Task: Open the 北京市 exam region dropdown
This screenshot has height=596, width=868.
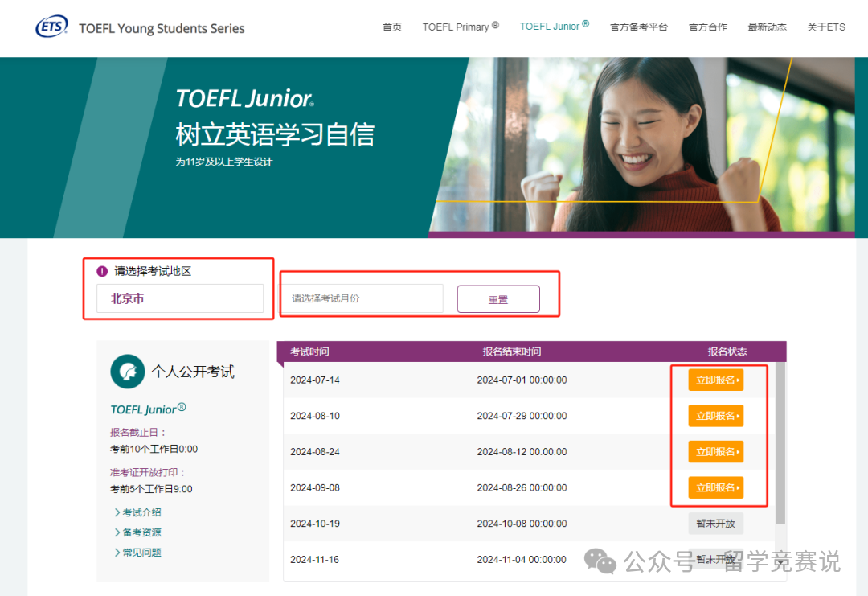Action: (x=180, y=298)
